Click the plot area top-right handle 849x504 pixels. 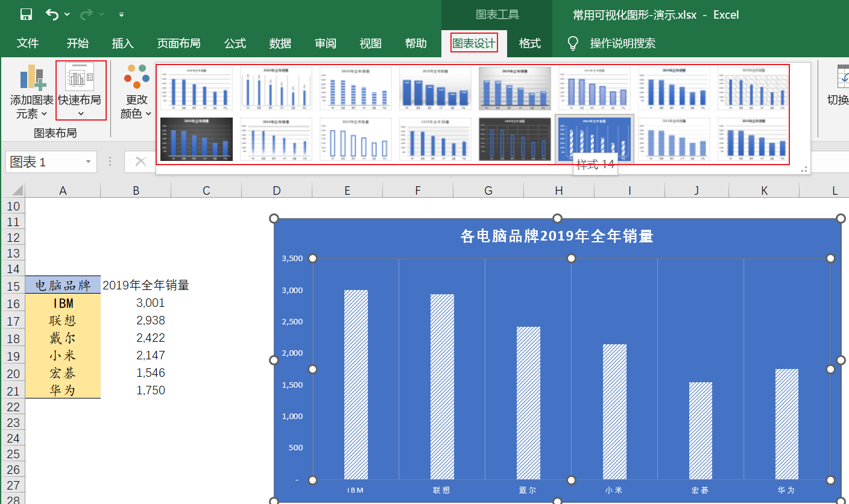830,258
